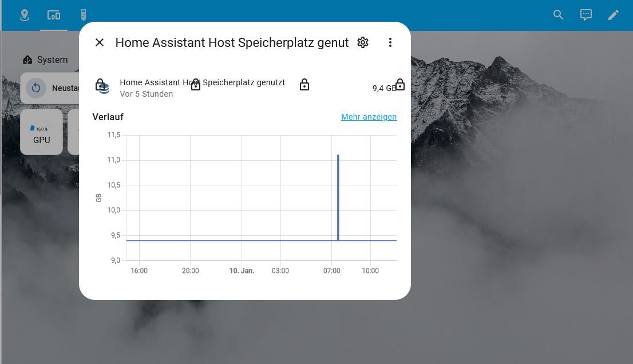
Task: Click the 9,0 y-axis value
Action: click(116, 260)
